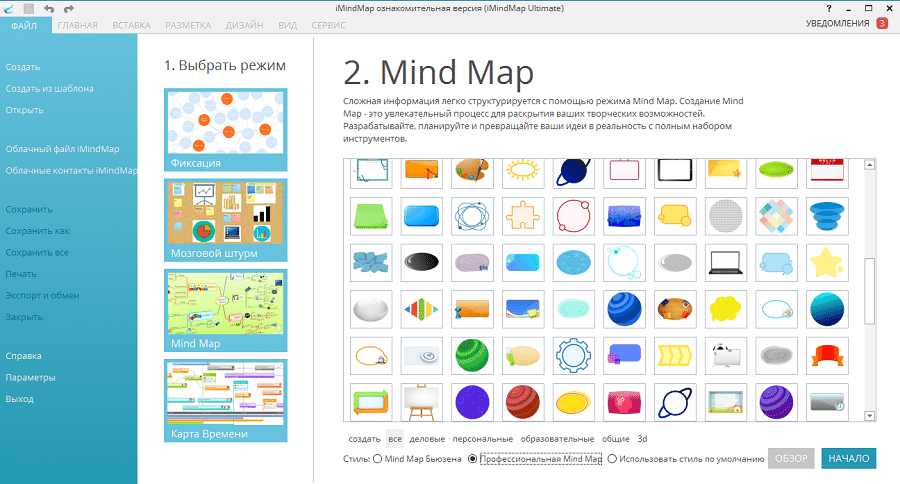Image resolution: width=900 pixels, height=484 pixels.
Task: Select the green arrow frame central idea
Action: pos(371,402)
